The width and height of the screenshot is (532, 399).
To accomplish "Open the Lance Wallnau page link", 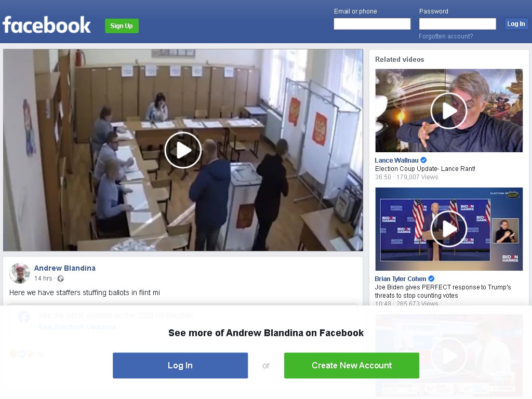I will click(x=396, y=160).
